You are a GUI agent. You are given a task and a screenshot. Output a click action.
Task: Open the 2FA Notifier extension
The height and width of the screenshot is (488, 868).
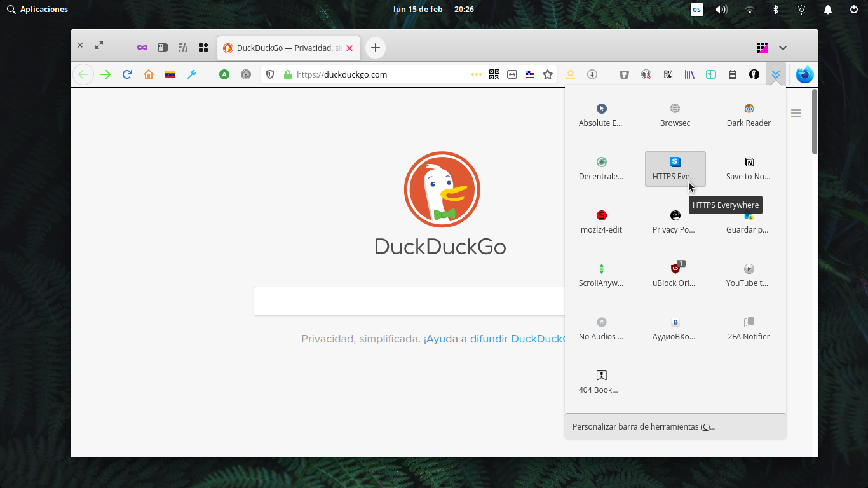(749, 329)
